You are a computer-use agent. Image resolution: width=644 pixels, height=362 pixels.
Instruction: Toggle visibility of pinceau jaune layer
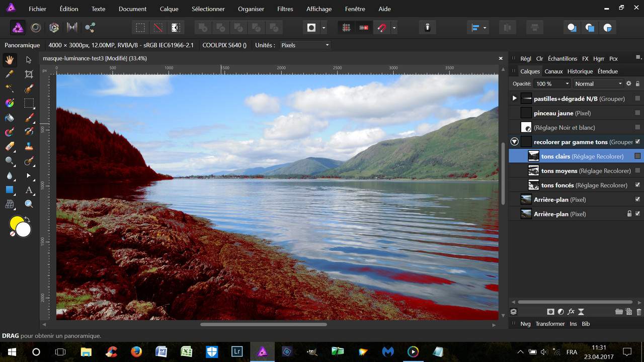637,113
